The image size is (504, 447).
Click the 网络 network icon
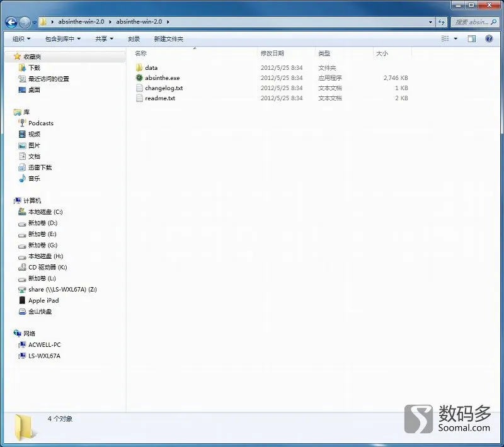tap(17, 333)
